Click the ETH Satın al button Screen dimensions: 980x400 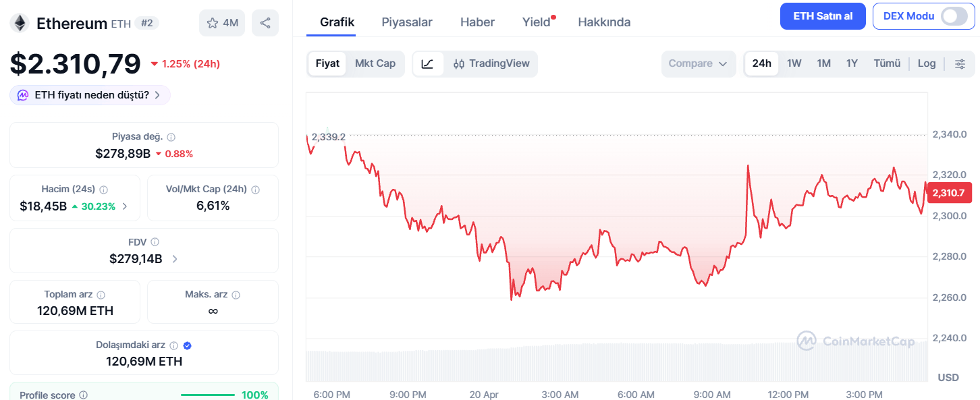point(823,16)
